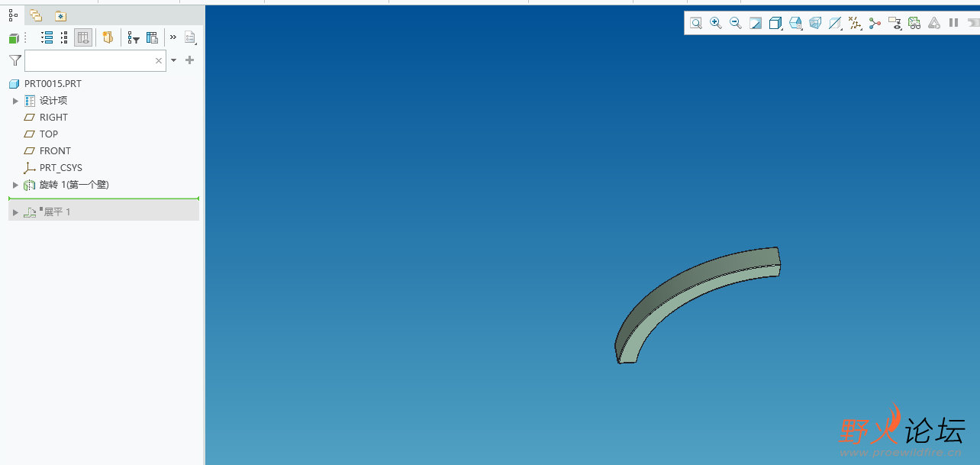Expand the toolbar overflow chevrons
The height and width of the screenshot is (465, 980).
click(173, 37)
